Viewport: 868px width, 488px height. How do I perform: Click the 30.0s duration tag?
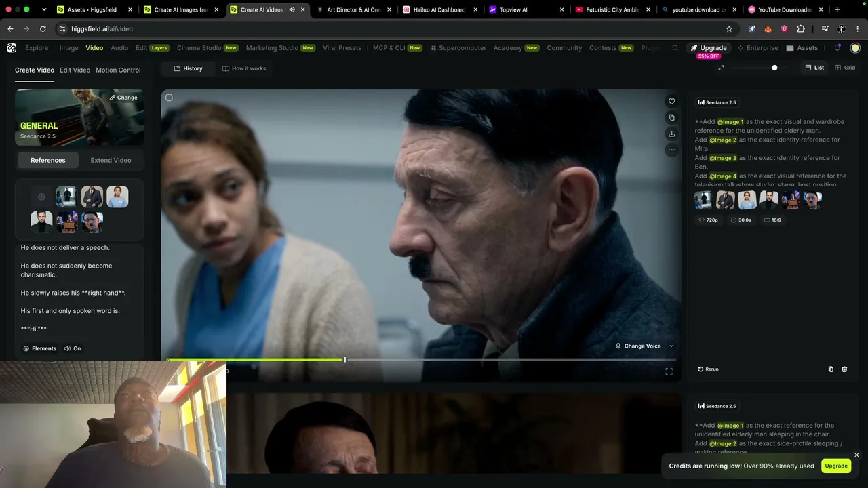[741, 220]
